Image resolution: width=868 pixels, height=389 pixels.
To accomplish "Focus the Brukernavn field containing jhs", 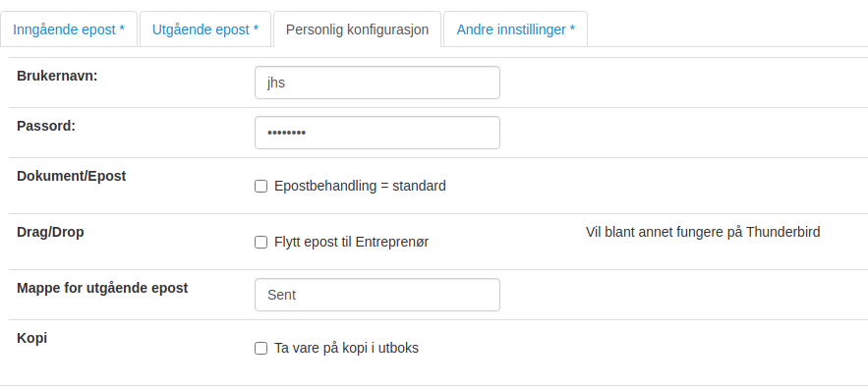I will [x=376, y=83].
